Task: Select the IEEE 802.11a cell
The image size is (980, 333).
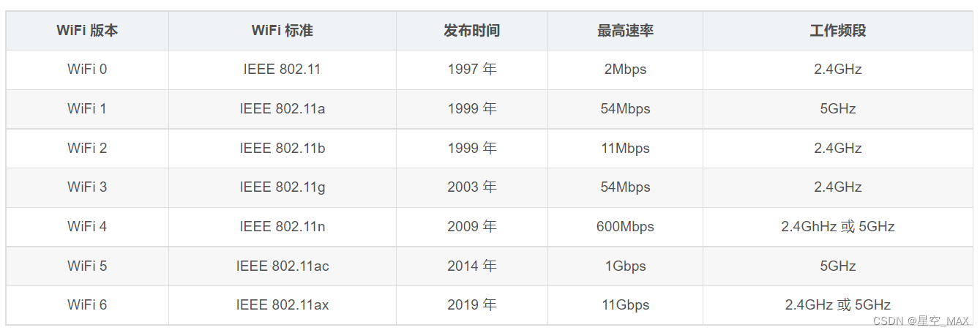Action: point(282,109)
